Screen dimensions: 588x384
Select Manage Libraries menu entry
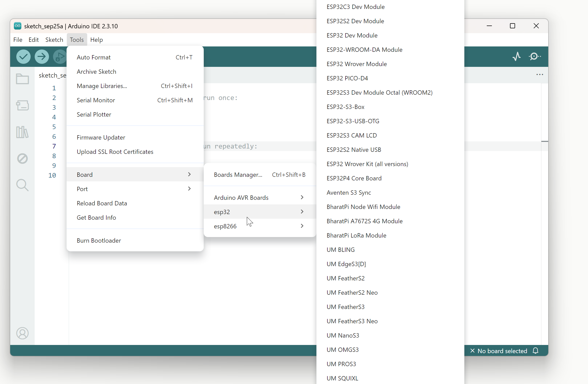click(x=135, y=86)
